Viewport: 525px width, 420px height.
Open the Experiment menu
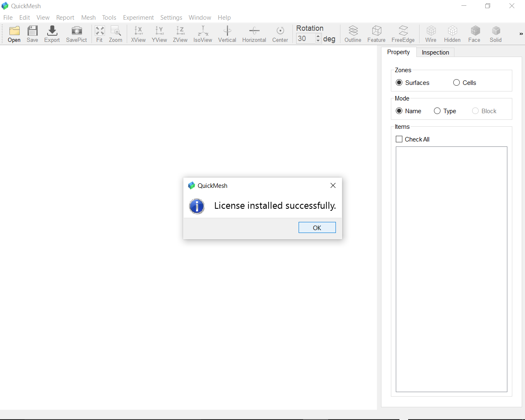click(x=138, y=17)
